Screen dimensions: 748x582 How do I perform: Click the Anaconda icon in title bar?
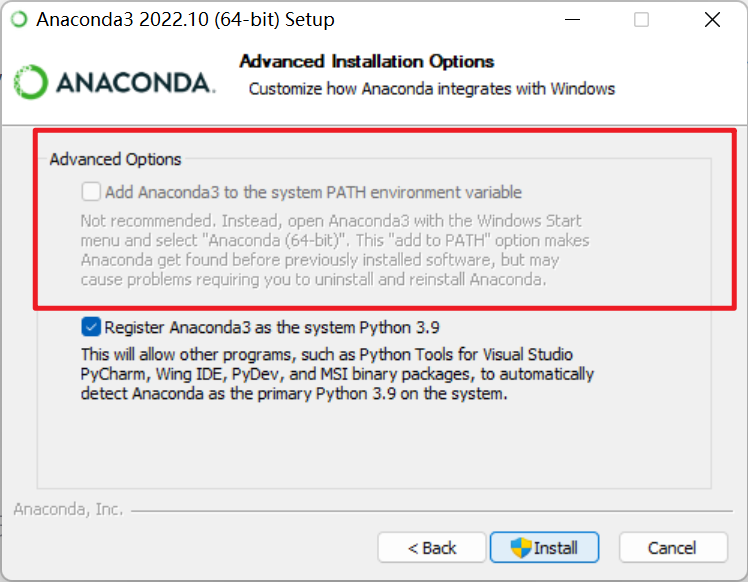(20, 20)
